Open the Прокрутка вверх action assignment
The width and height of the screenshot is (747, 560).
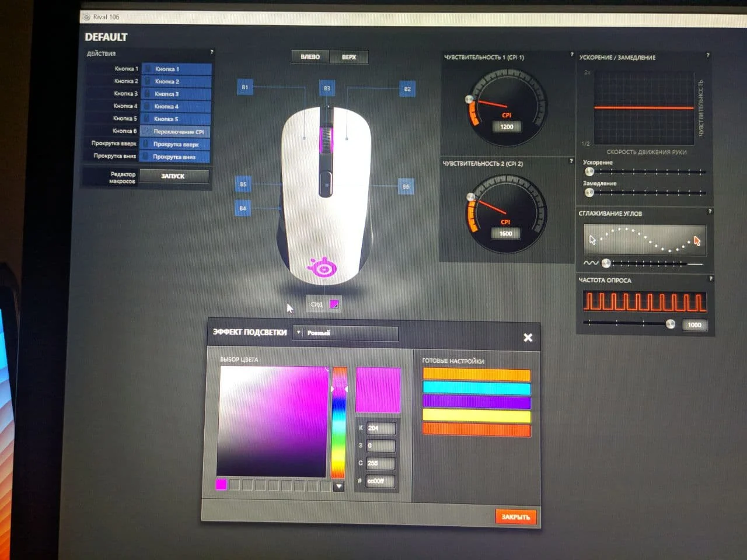tap(175, 144)
